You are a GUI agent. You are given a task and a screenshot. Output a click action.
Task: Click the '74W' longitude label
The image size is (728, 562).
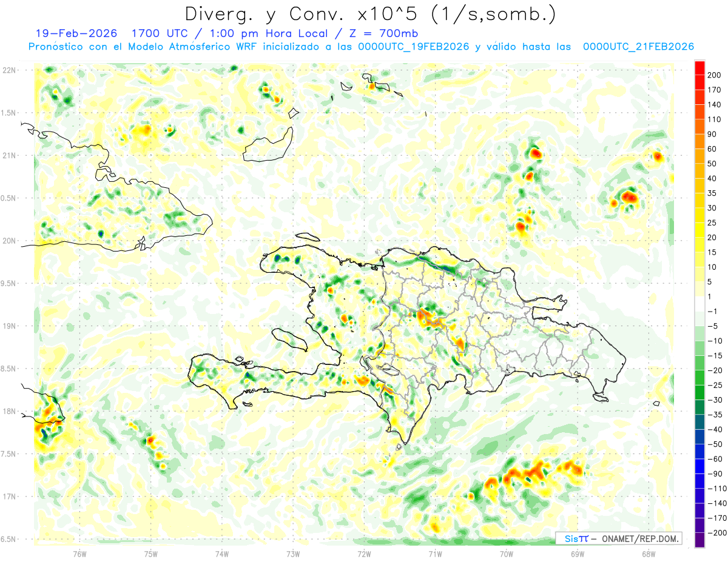(222, 554)
